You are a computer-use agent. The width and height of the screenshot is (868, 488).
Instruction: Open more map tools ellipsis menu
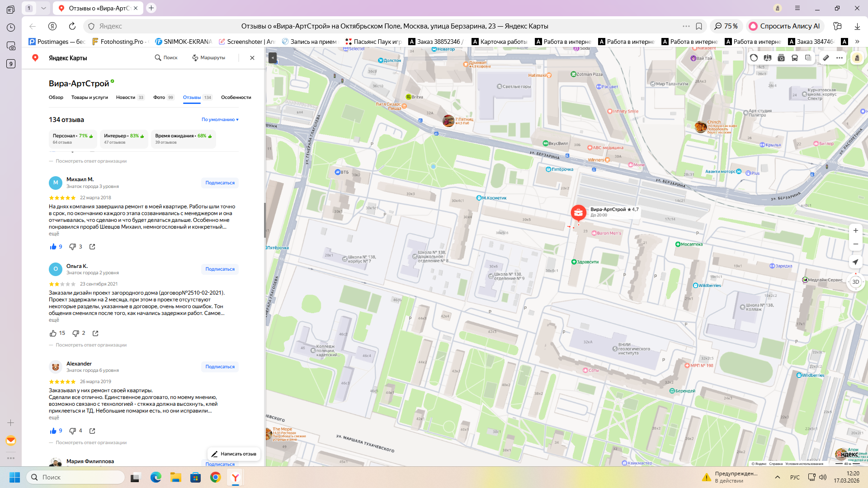pyautogui.click(x=840, y=58)
